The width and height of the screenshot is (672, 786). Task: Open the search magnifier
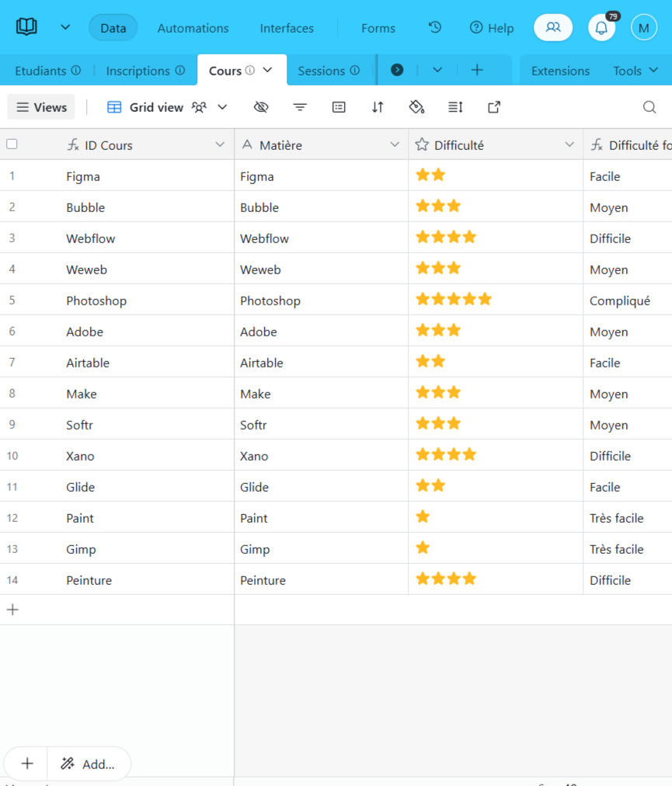(649, 106)
